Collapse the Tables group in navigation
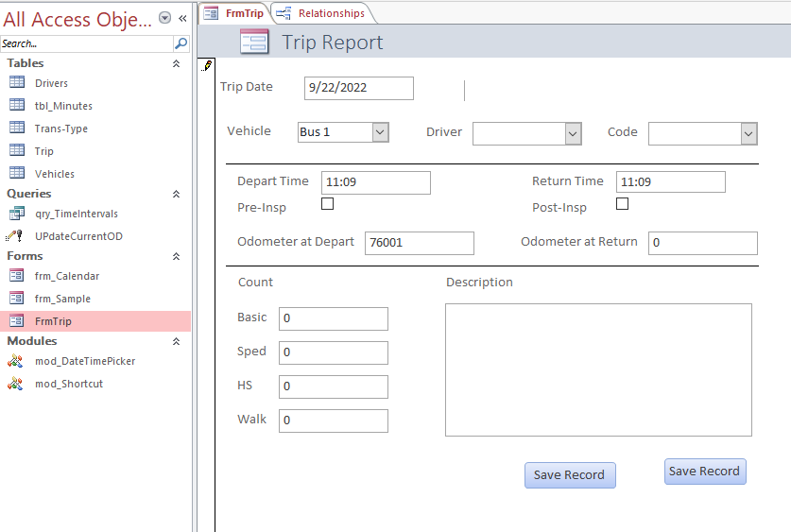 click(176, 63)
